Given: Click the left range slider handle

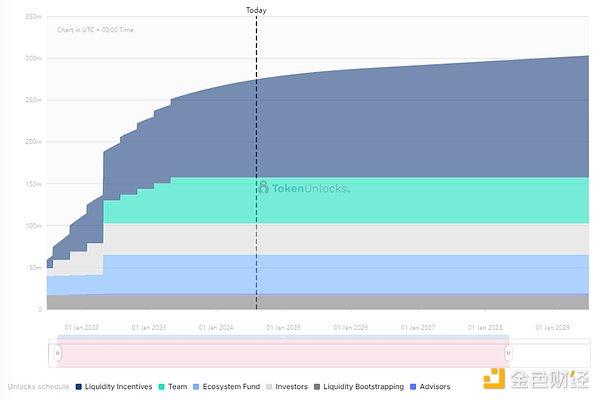Looking at the screenshot, I should 57,352.
